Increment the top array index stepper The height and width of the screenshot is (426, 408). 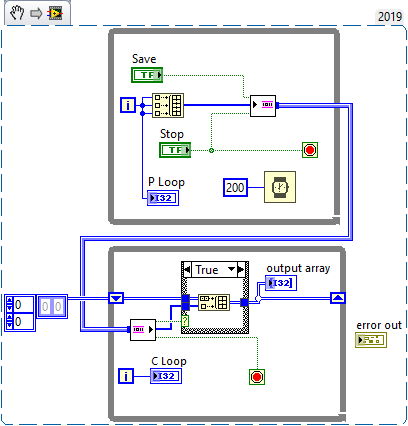point(9,300)
